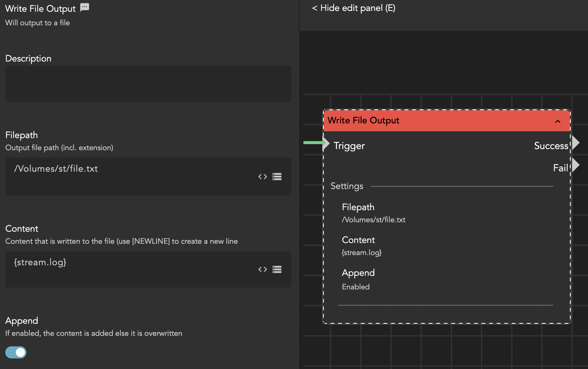The image size is (588, 369).
Task: Click the Success output port arrow
Action: click(x=576, y=143)
